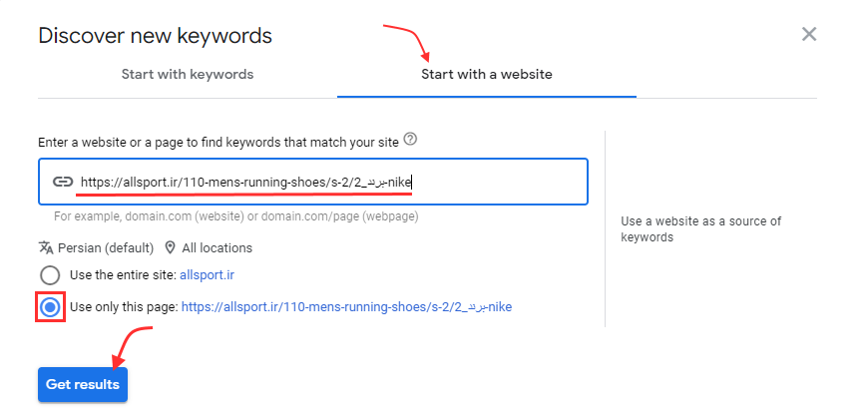Click the translate language icon
This screenshot has height=413, width=868.
(x=46, y=247)
